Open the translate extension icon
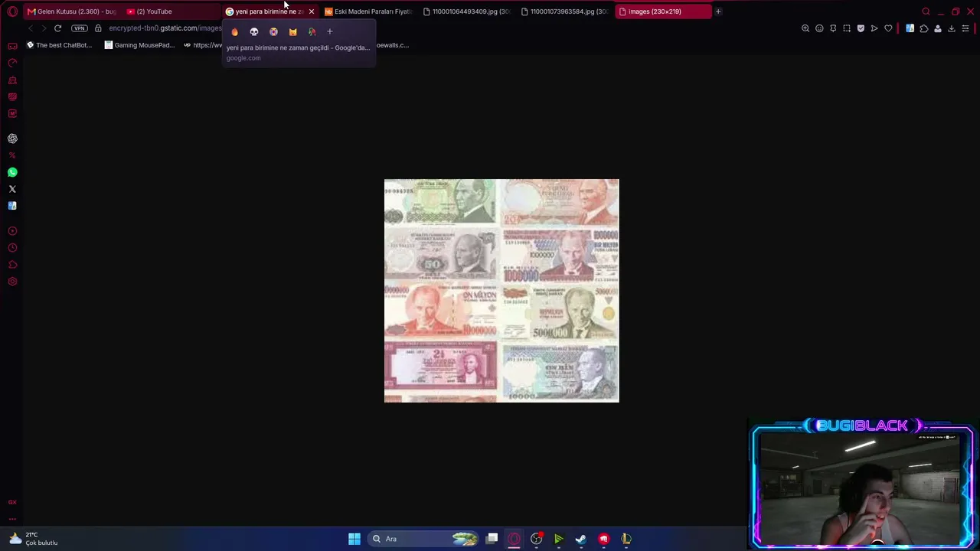 pyautogui.click(x=910, y=28)
